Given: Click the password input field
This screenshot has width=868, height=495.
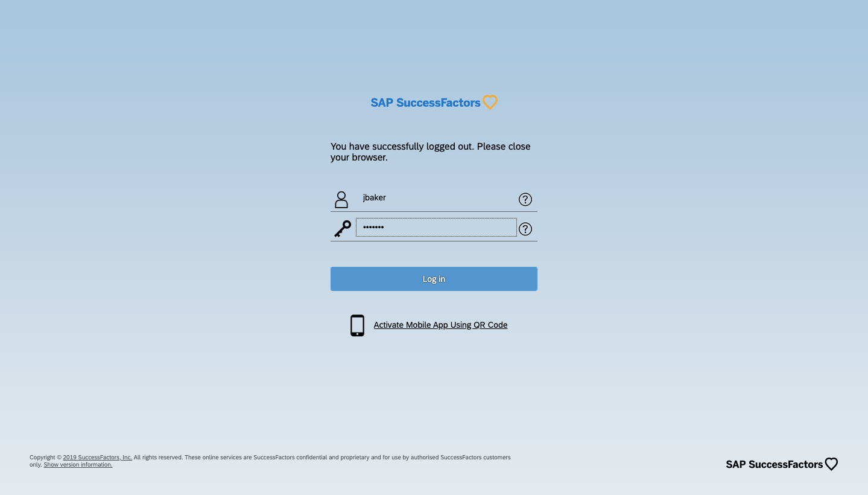Looking at the screenshot, I should tap(436, 227).
